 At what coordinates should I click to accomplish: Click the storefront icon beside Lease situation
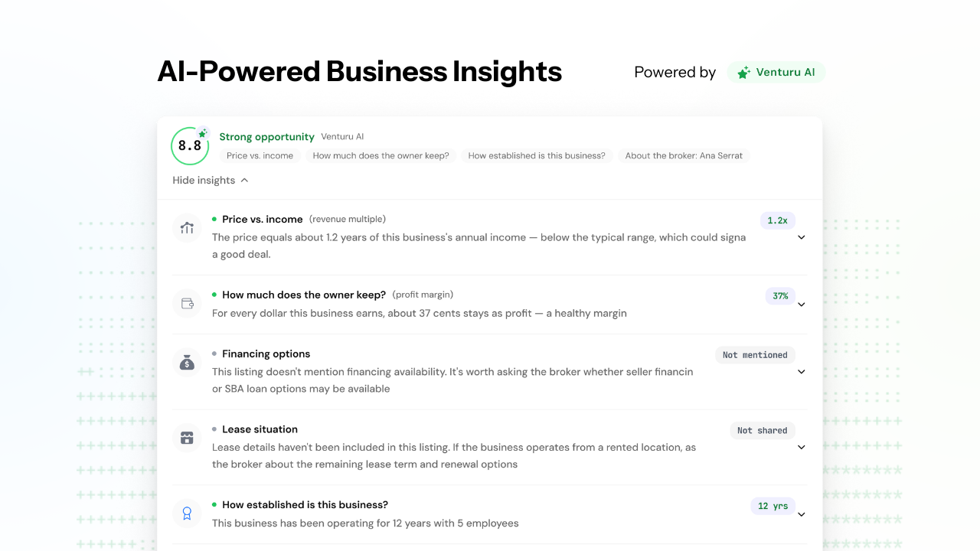(187, 437)
